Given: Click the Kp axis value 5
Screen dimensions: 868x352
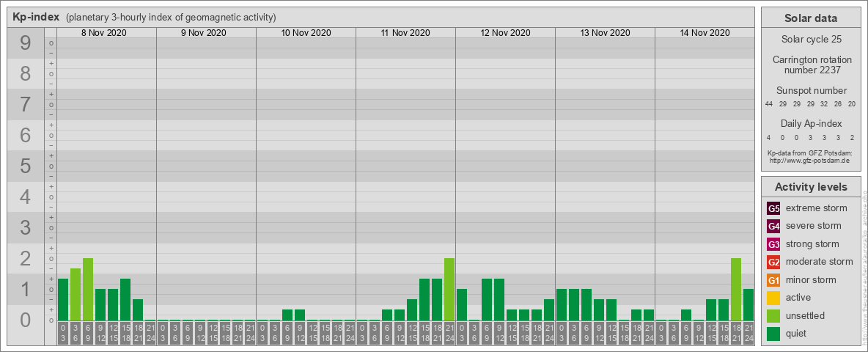Looking at the screenshot, I should (26, 166).
